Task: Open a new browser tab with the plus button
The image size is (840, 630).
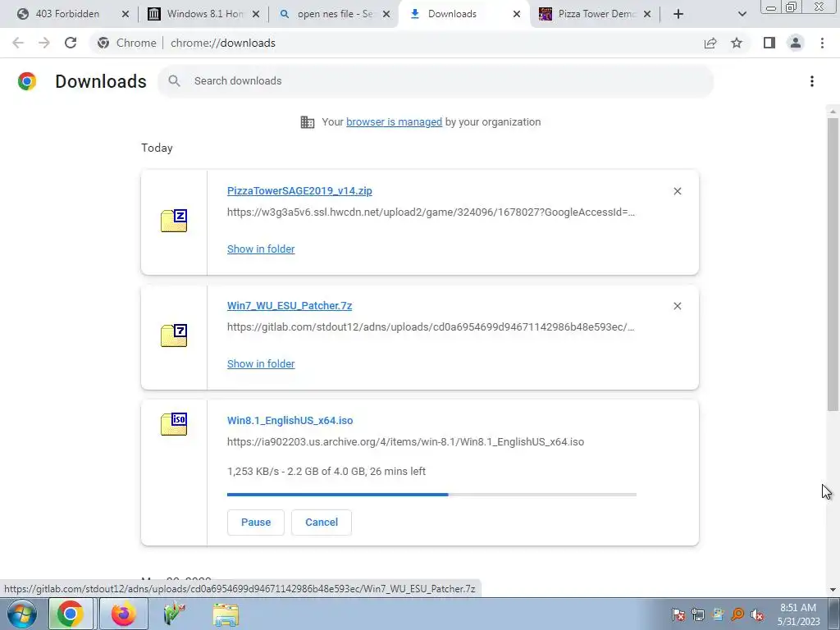Action: (x=678, y=14)
